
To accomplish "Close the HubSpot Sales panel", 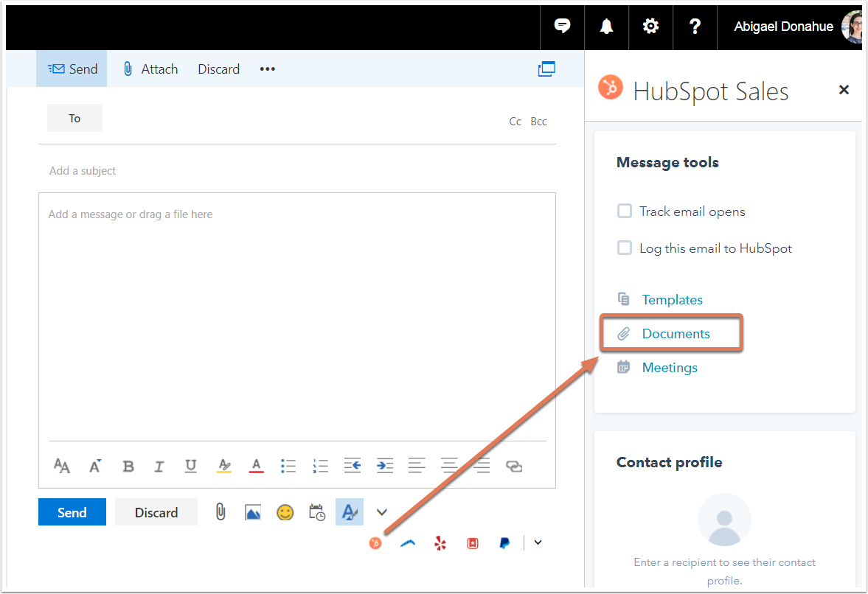I will click(844, 90).
